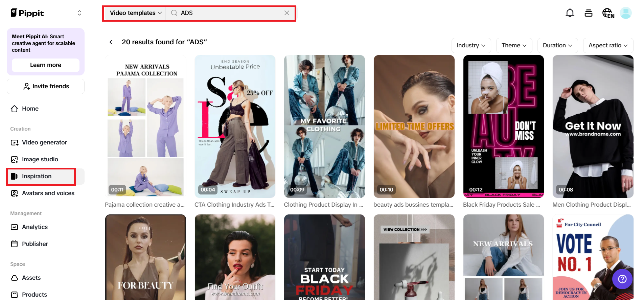Clear the ADS search text
The height and width of the screenshot is (300, 644).
(x=287, y=13)
